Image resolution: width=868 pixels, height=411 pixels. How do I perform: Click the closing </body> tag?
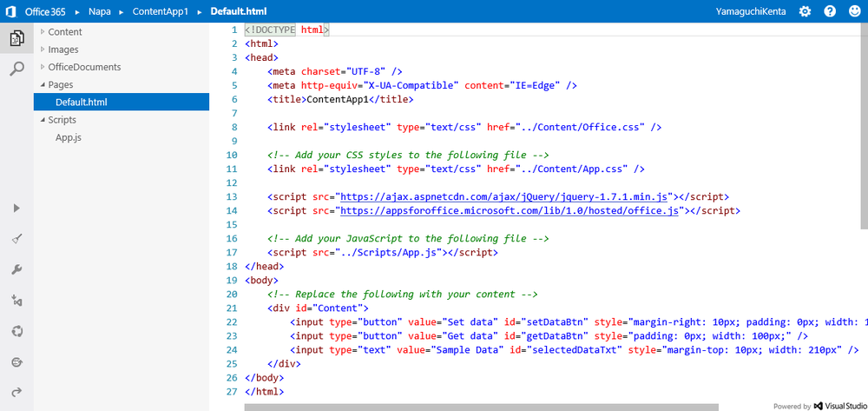pyautogui.click(x=264, y=377)
